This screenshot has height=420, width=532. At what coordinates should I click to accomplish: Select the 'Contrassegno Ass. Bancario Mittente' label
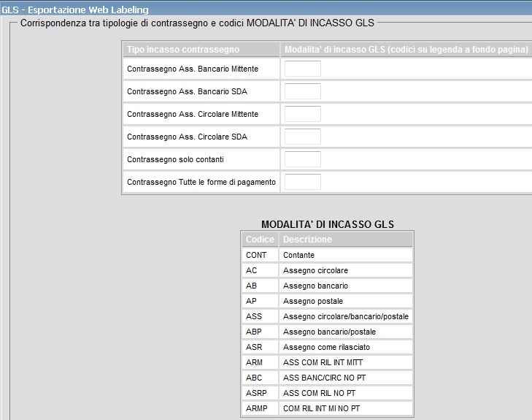[193, 69]
